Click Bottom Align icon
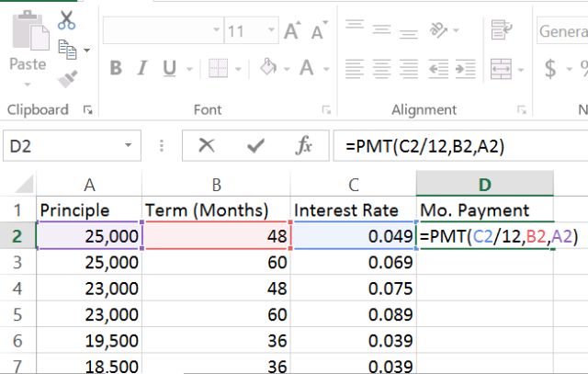This screenshot has height=374, width=588. [x=409, y=35]
